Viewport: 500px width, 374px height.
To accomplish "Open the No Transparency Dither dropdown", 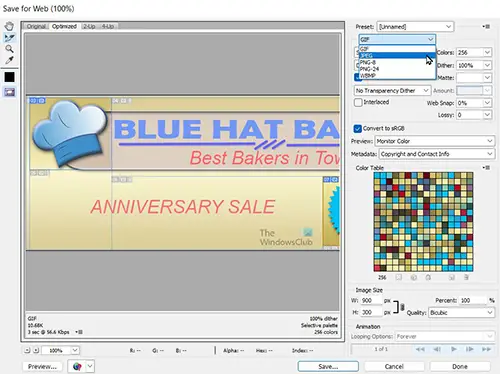I will click(x=392, y=91).
